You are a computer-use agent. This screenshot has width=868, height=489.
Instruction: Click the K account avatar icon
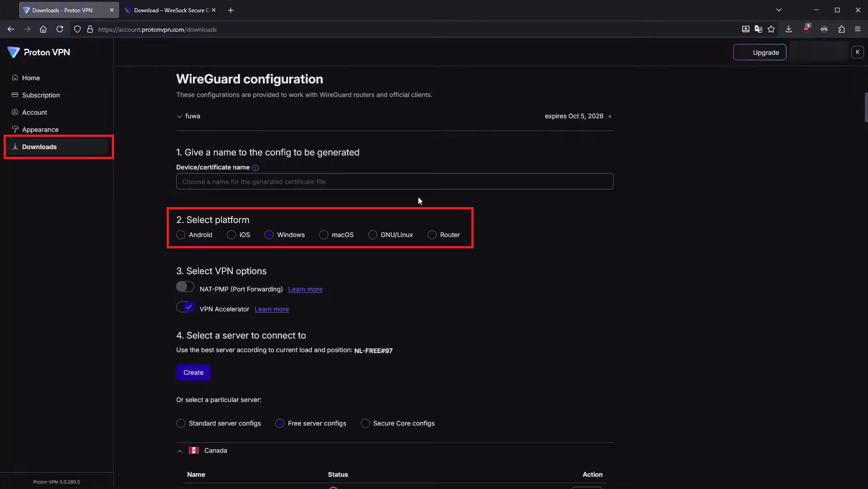click(x=858, y=52)
